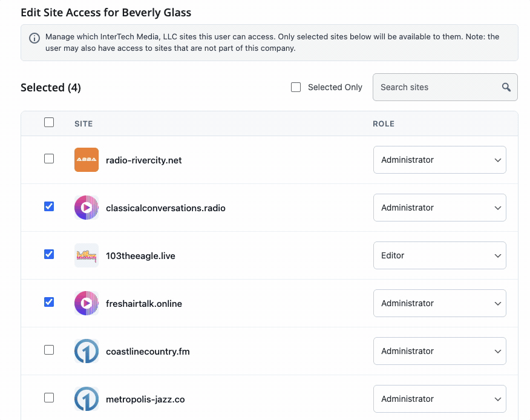
Task: Click the metropolis-jazz.co site logo
Action: [87, 399]
